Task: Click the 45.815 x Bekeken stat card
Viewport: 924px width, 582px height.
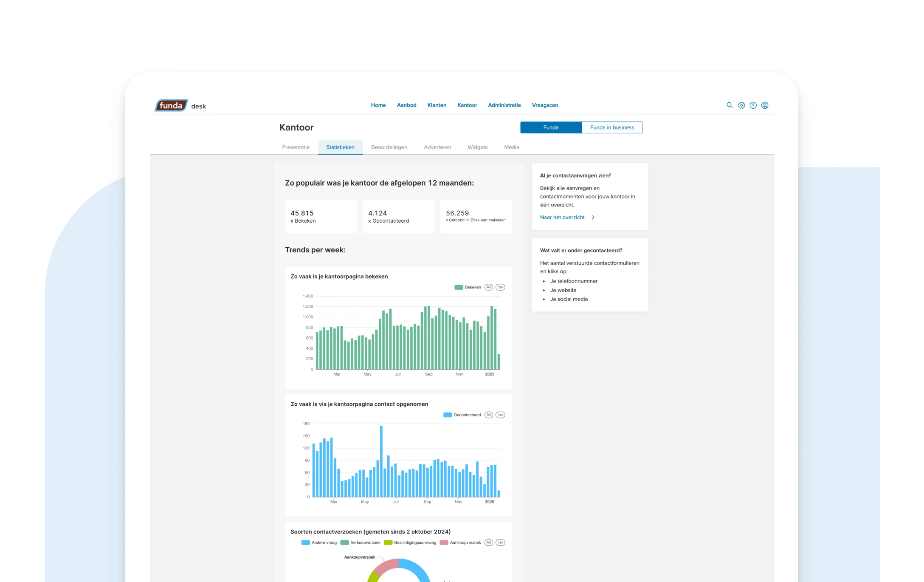Action: click(x=321, y=216)
